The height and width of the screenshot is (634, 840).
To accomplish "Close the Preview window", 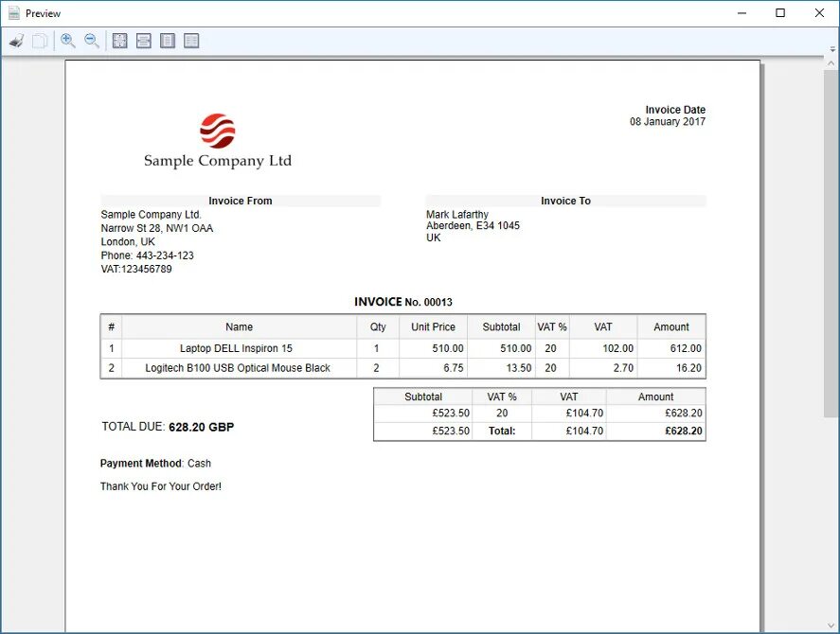I will [820, 13].
